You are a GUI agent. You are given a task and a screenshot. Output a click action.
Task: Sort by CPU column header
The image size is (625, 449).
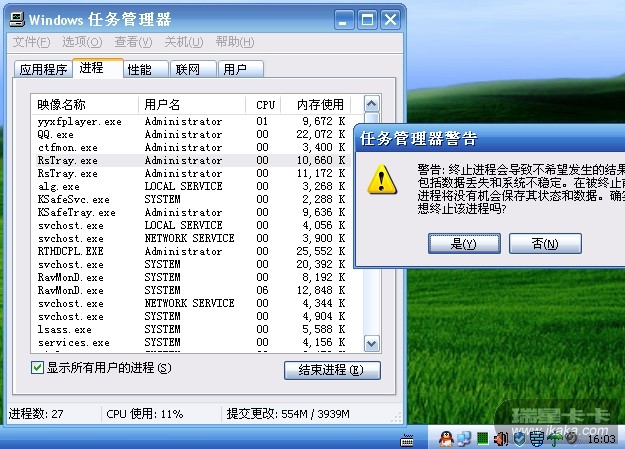(263, 104)
